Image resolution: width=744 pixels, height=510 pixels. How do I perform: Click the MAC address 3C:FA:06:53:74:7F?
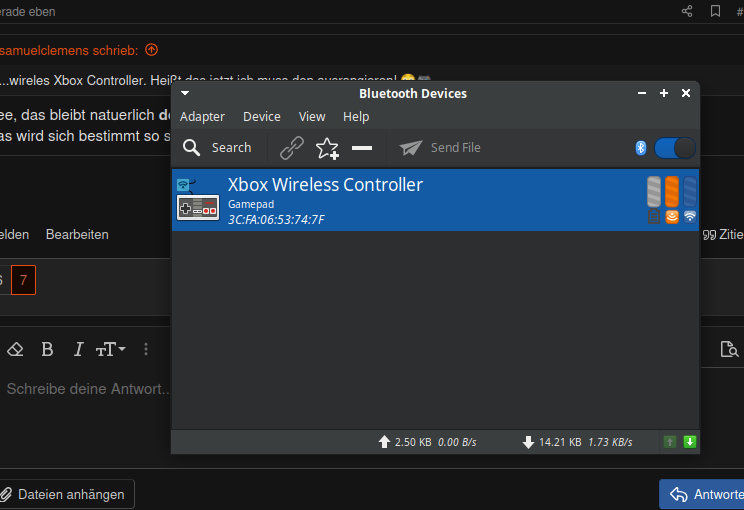(x=276, y=220)
